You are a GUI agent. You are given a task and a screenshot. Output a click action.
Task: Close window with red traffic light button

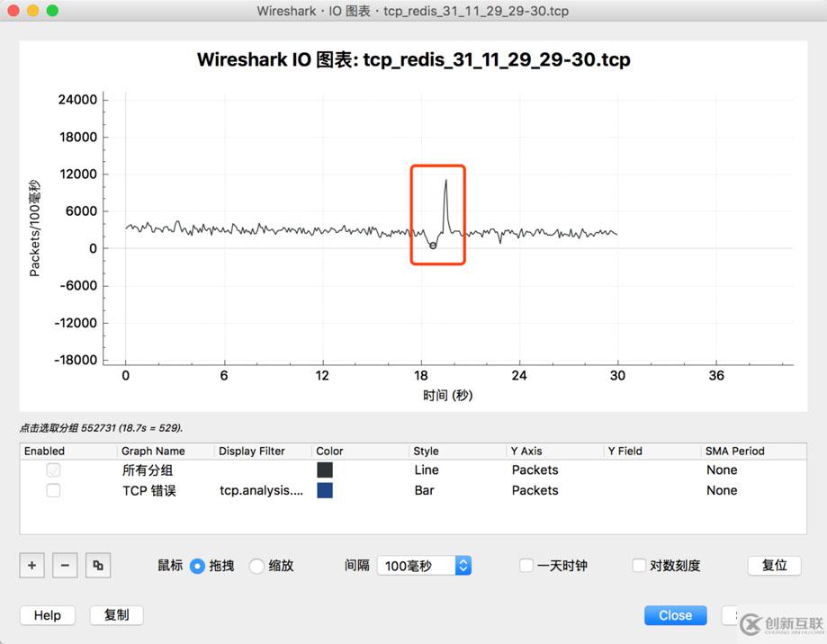coord(13,11)
